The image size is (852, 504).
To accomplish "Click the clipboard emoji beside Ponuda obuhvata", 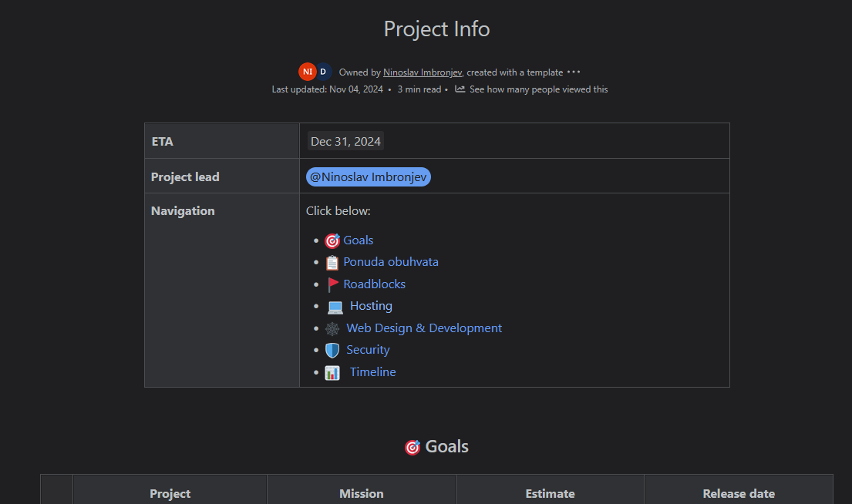I will coord(332,263).
